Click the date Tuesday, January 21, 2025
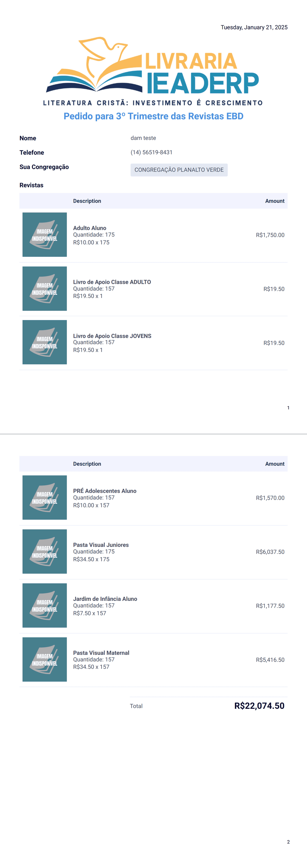Image resolution: width=307 pixels, height=868 pixels. coord(254,27)
